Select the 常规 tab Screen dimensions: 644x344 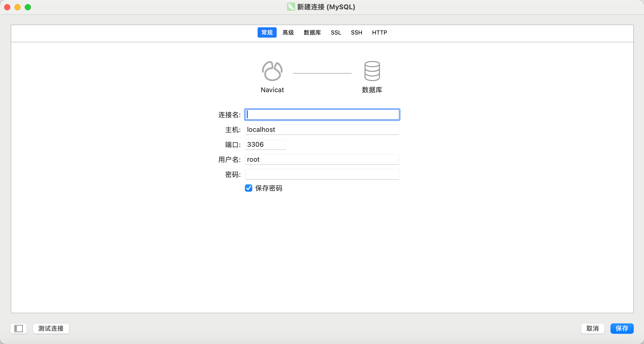coord(267,32)
